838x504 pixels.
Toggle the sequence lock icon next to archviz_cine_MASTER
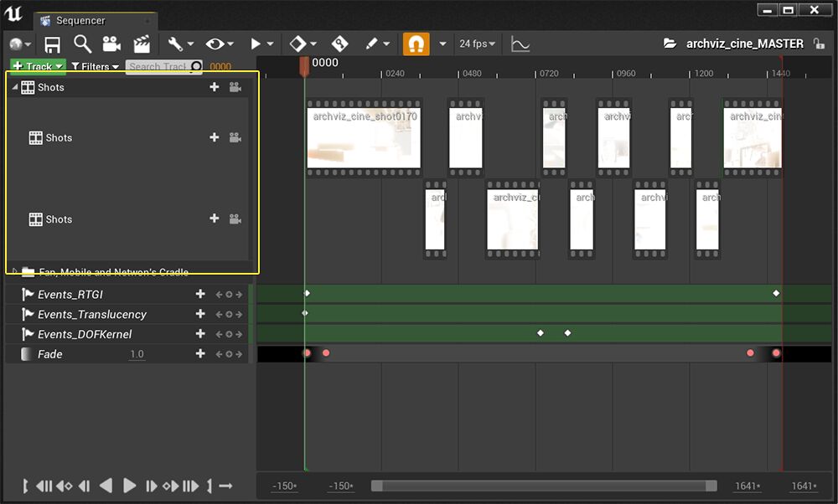(x=819, y=44)
